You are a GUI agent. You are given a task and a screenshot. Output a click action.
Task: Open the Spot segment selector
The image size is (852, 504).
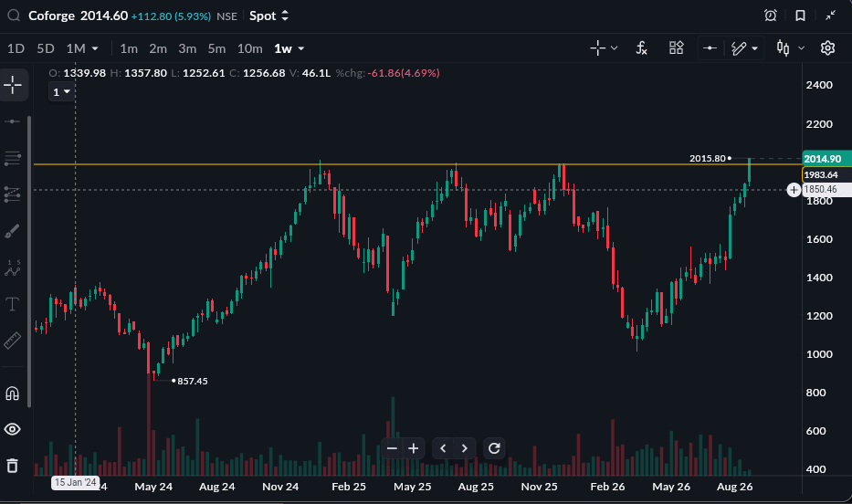pyautogui.click(x=269, y=16)
